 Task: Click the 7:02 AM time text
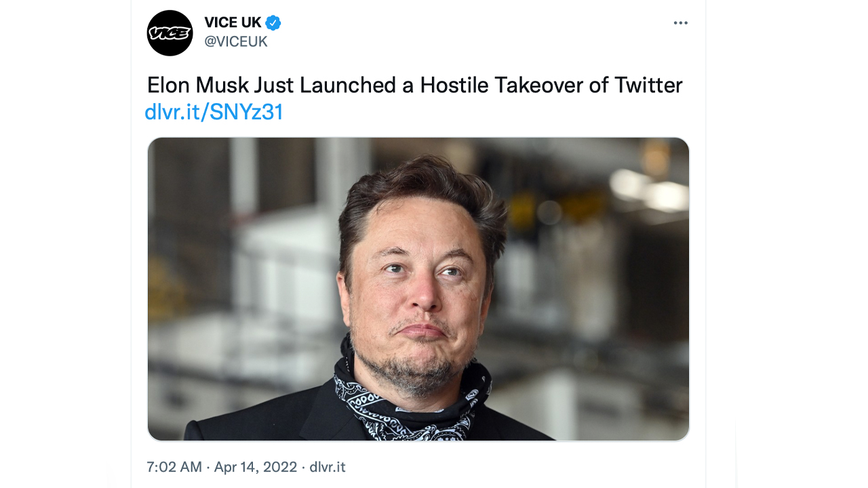click(x=173, y=467)
